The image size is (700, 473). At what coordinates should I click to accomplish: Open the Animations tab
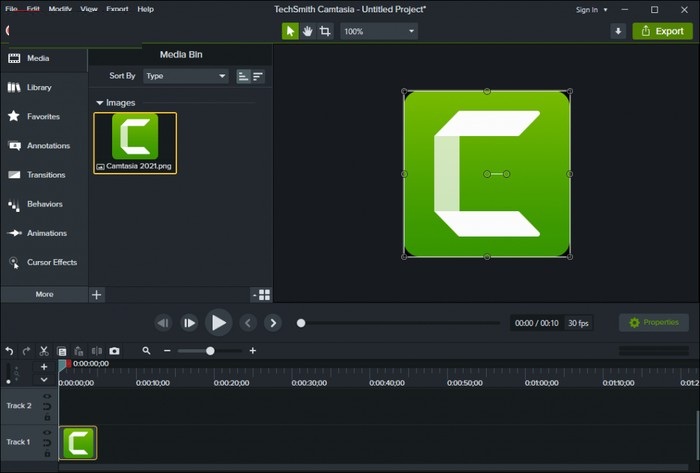point(44,233)
